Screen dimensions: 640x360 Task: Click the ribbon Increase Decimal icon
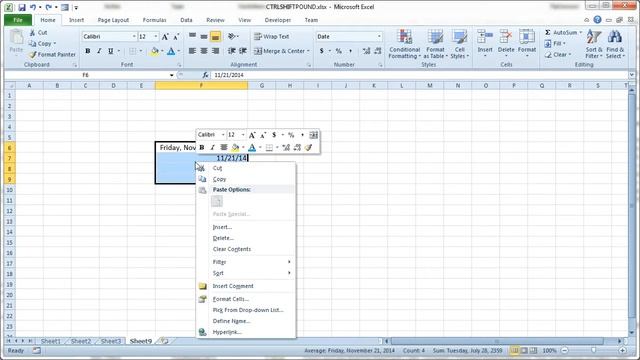click(366, 51)
